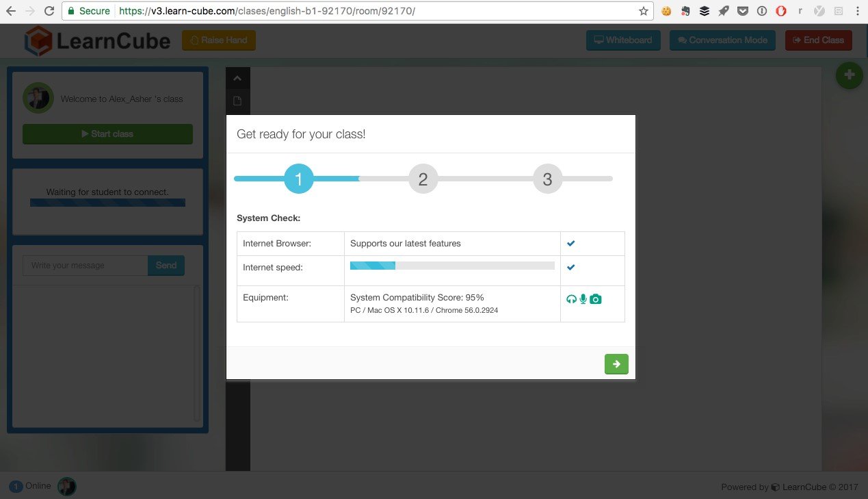Click the Raise Hand button
This screenshot has width=868, height=499.
pyautogui.click(x=219, y=40)
